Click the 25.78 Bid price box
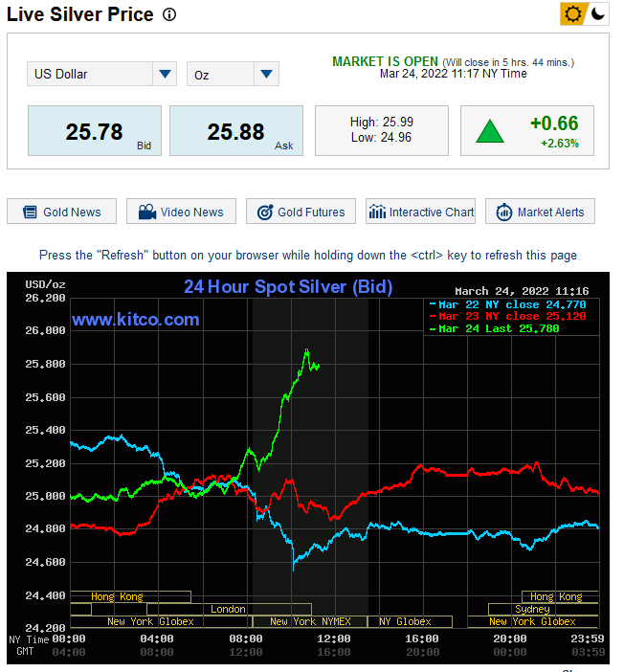 click(95, 131)
